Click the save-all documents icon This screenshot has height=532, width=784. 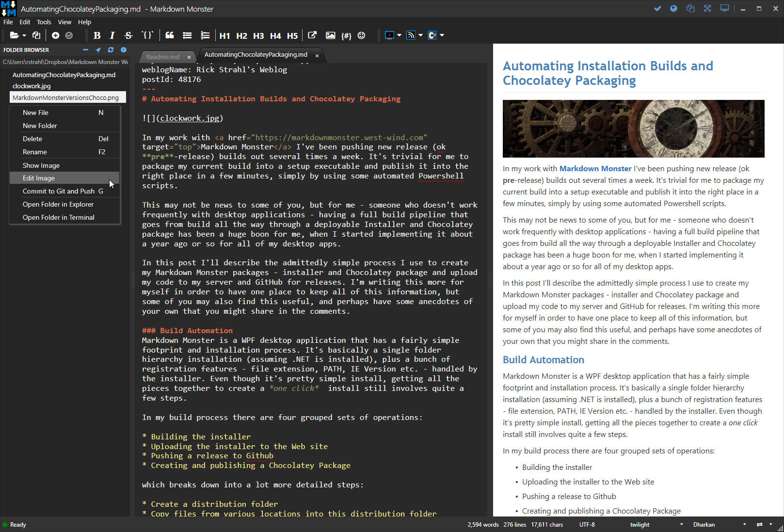(x=36, y=35)
